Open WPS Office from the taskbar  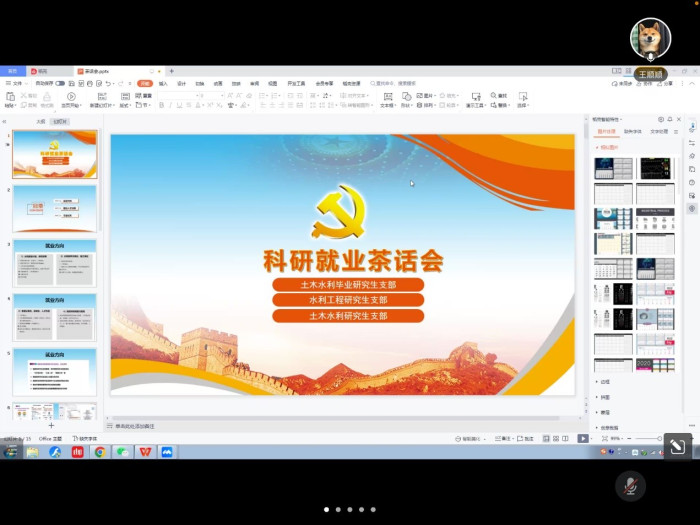[145, 452]
